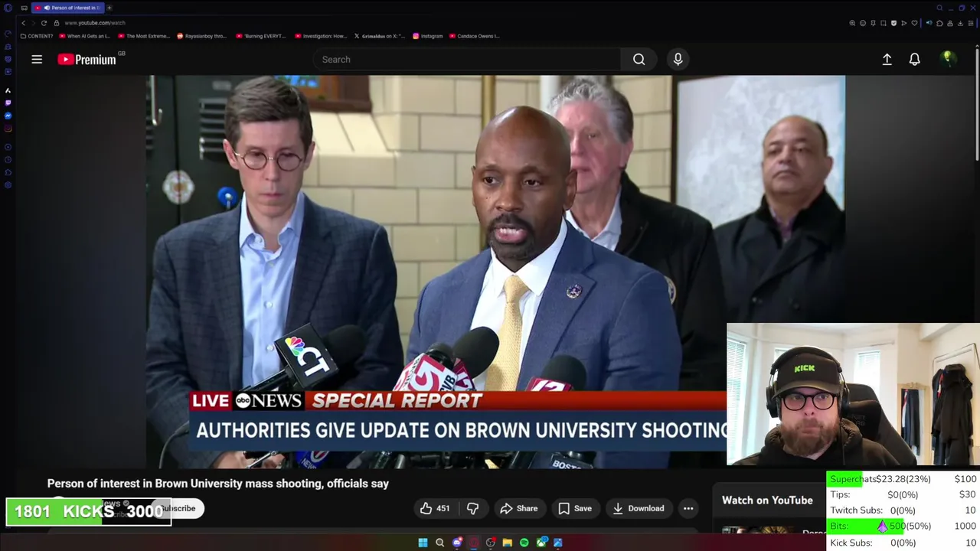Open the 'Candace Owens I...' bookmark
980x551 pixels.
475,36
